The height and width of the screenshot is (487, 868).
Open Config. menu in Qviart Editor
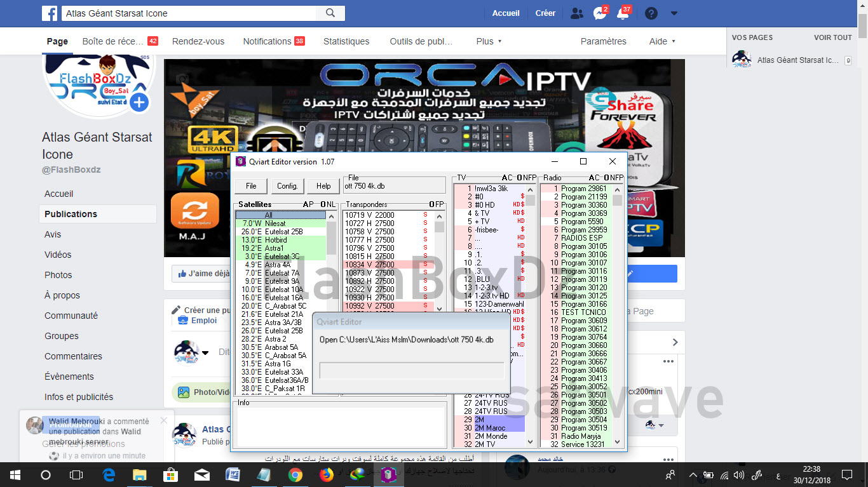(x=287, y=186)
